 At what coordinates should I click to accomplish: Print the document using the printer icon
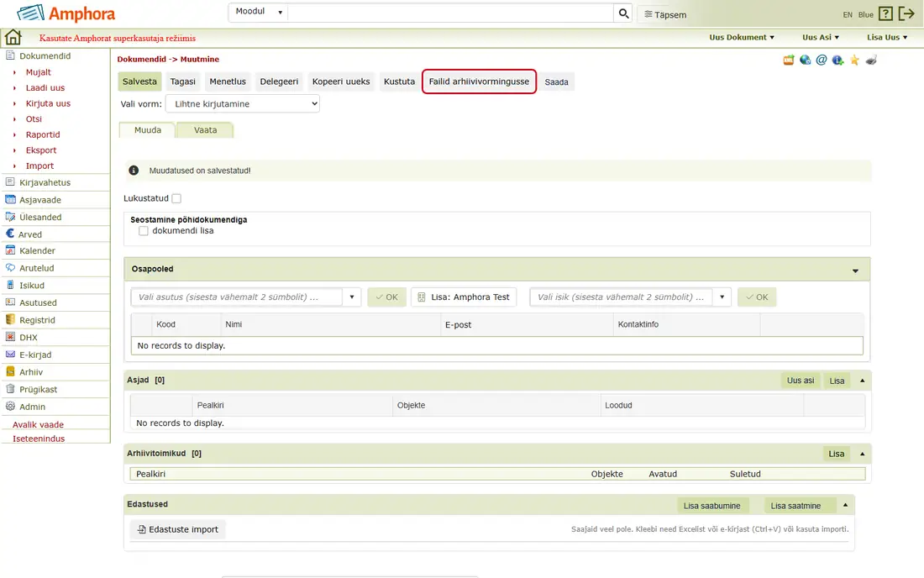tap(871, 60)
